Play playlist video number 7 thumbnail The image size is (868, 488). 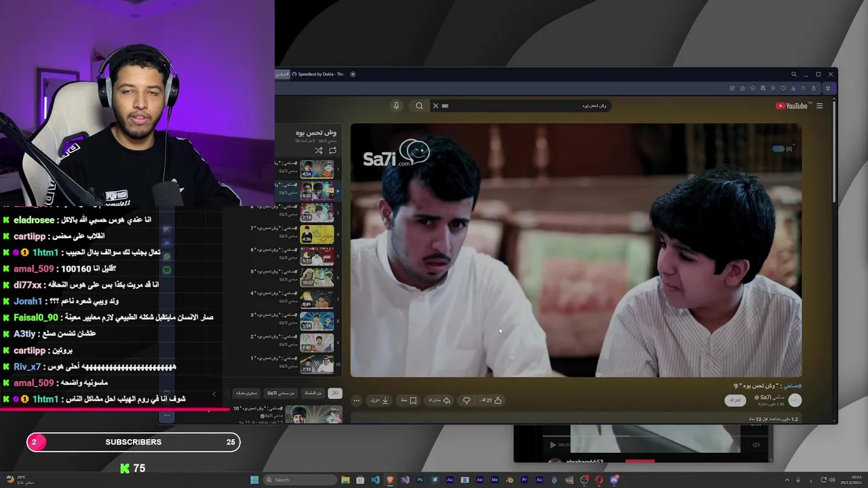tap(317, 234)
